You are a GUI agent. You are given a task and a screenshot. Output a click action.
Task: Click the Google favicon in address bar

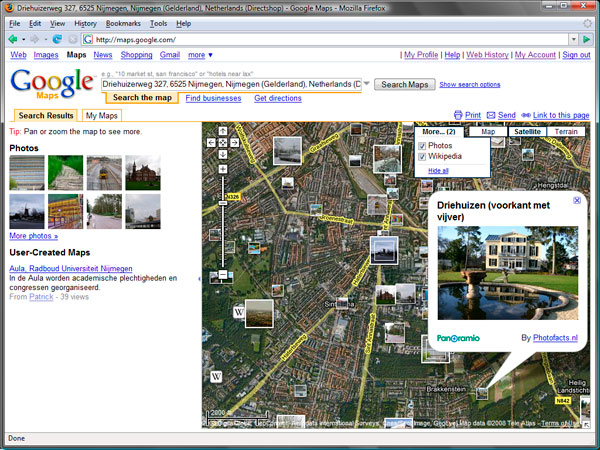pos(88,39)
